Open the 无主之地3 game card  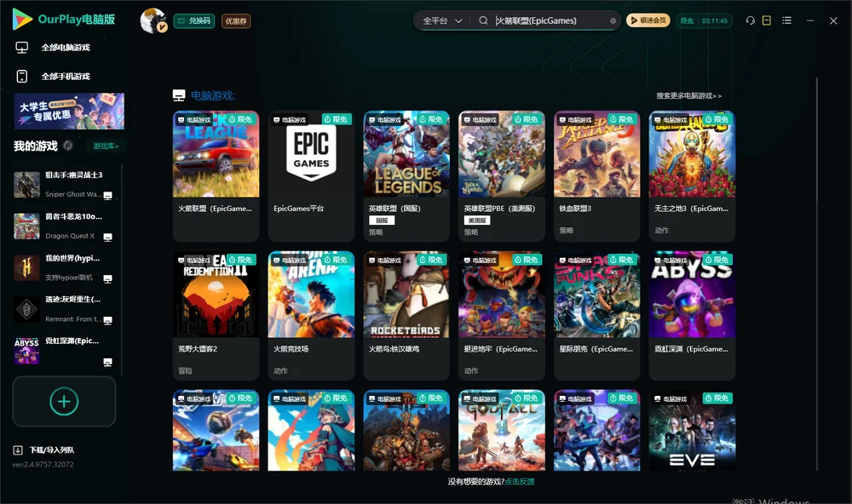pos(692,176)
